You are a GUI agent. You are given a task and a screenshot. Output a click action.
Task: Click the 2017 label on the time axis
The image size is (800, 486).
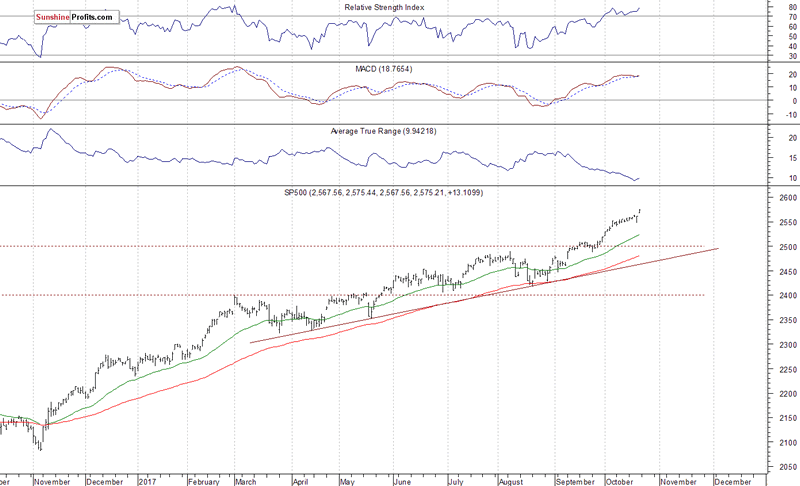pos(147,481)
